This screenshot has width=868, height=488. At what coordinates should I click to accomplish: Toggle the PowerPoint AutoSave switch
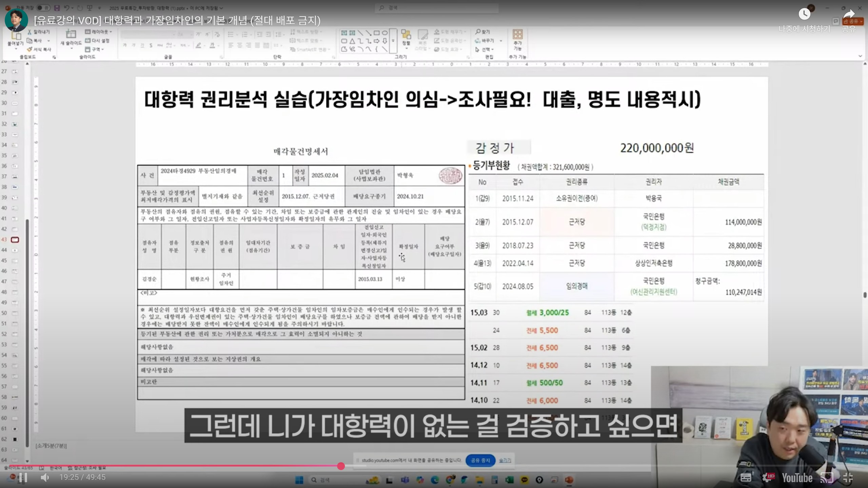43,7
